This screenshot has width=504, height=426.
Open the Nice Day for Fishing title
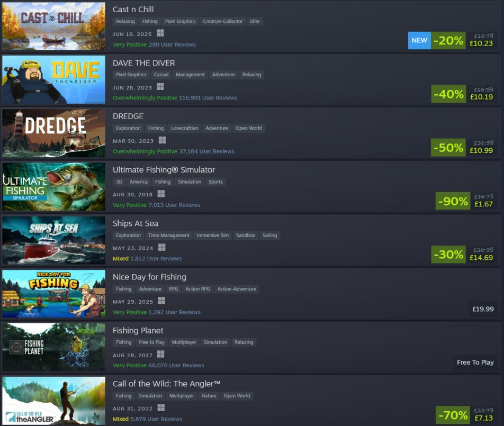pos(149,277)
